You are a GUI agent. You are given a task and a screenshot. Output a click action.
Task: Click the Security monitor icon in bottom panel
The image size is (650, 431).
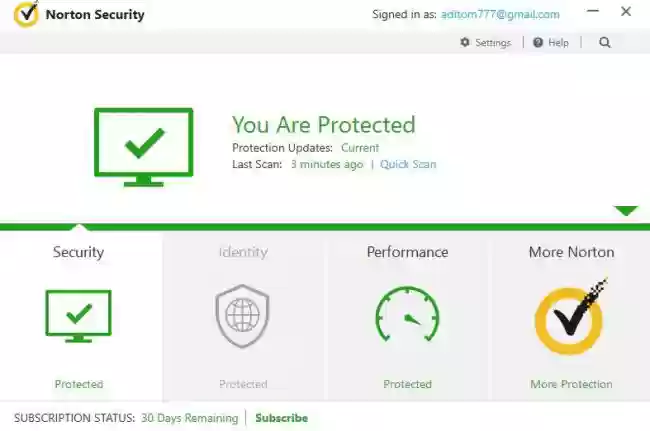(78, 316)
